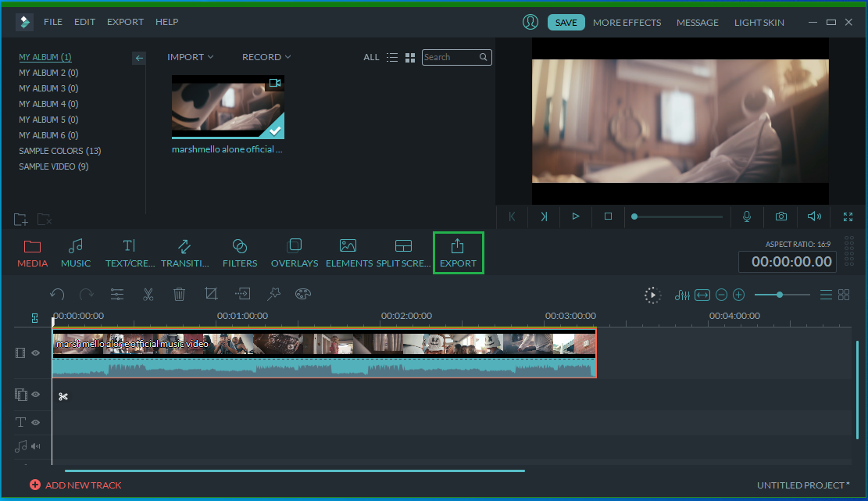The width and height of the screenshot is (868, 501).
Task: Open the user account profile icon
Action: click(x=530, y=22)
